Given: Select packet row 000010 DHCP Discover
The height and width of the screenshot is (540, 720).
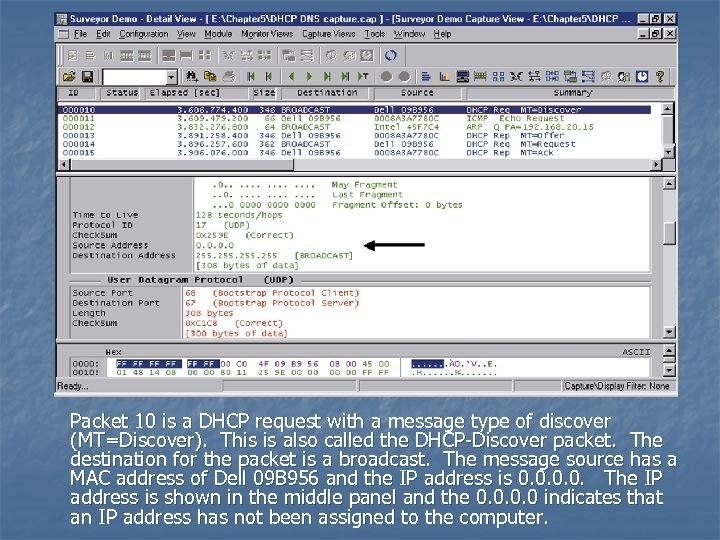Looking at the screenshot, I should [x=354, y=110].
